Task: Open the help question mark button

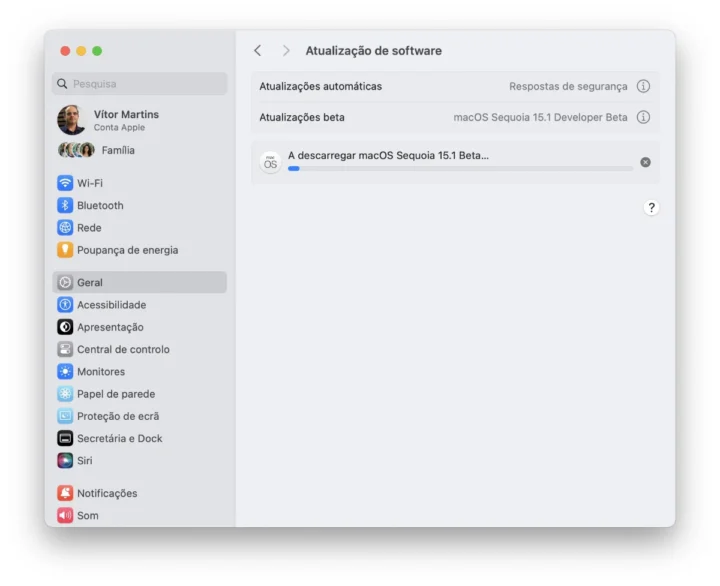Action: pos(651,208)
